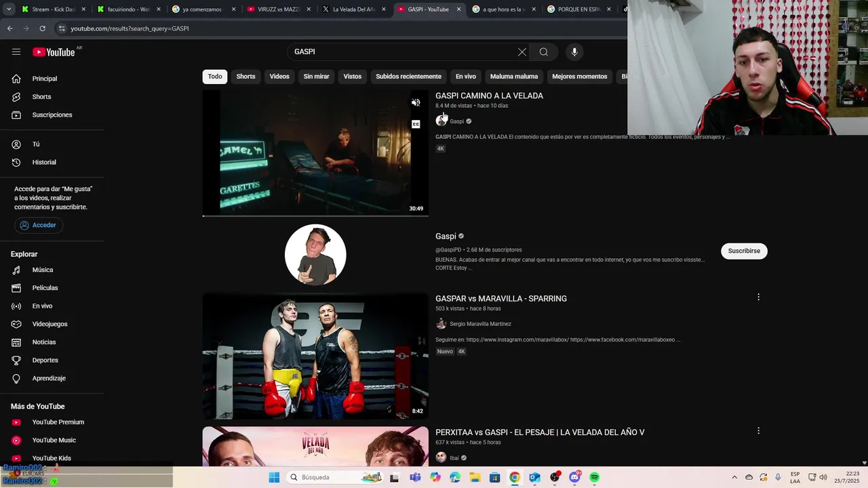Select the En vivo filter chip
This screenshot has height=488, width=868.
[x=465, y=77]
